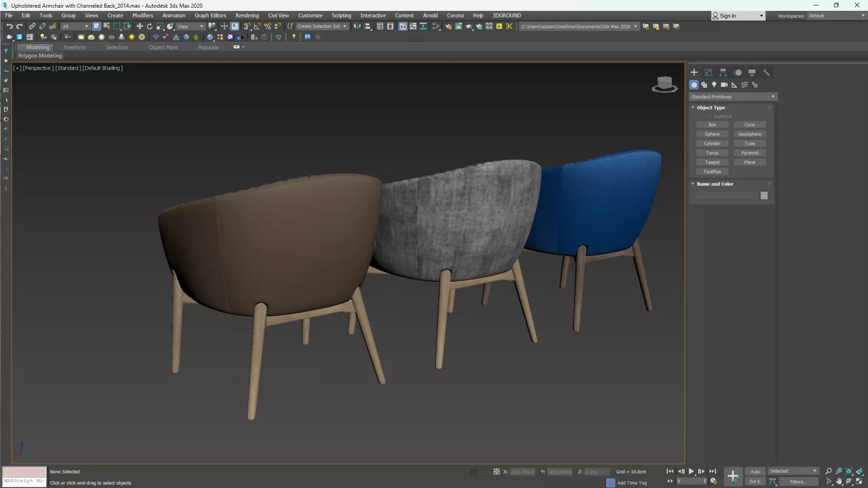
Task: Open the Hierarchy command panel tab
Action: click(x=723, y=72)
